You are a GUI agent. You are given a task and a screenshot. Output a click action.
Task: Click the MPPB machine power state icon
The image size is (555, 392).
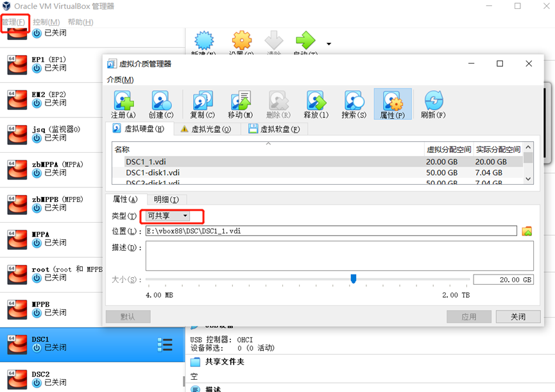(x=37, y=312)
